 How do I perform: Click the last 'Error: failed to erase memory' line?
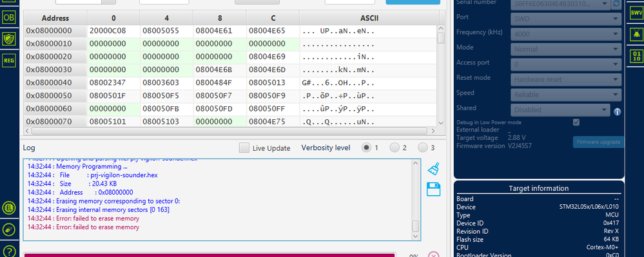[x=83, y=227]
